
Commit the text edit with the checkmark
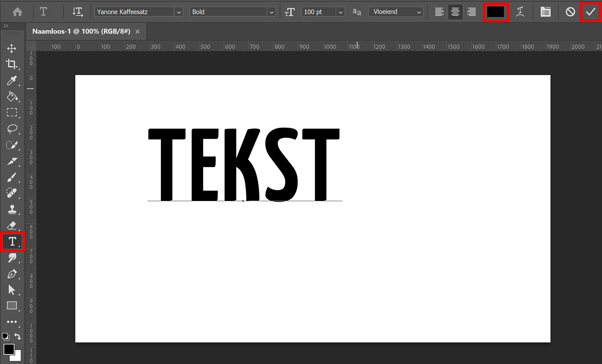pyautogui.click(x=590, y=12)
